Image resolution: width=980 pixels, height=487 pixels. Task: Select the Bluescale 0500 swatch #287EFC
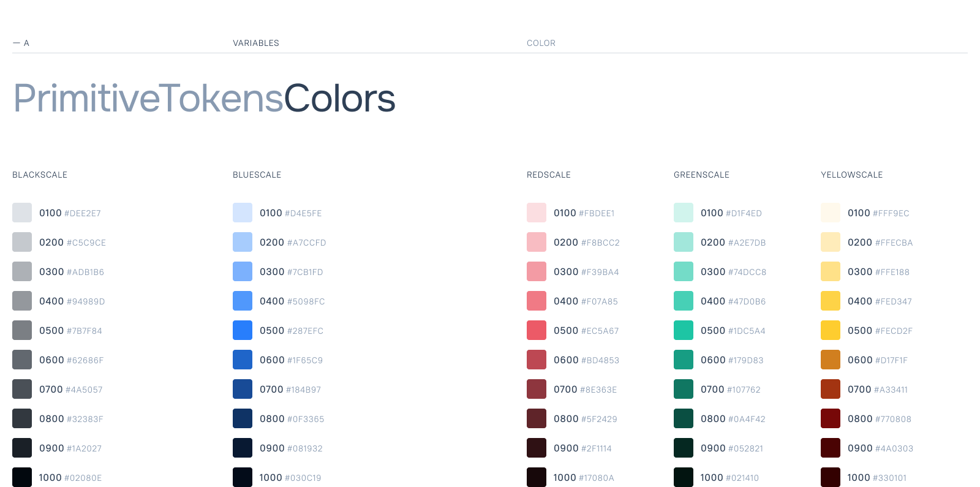pyautogui.click(x=243, y=330)
